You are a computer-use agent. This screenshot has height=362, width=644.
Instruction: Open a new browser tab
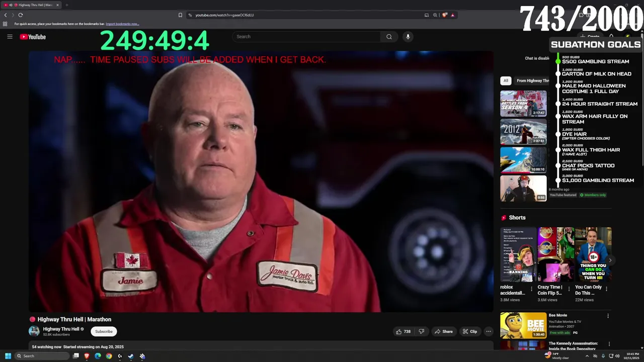[66, 5]
